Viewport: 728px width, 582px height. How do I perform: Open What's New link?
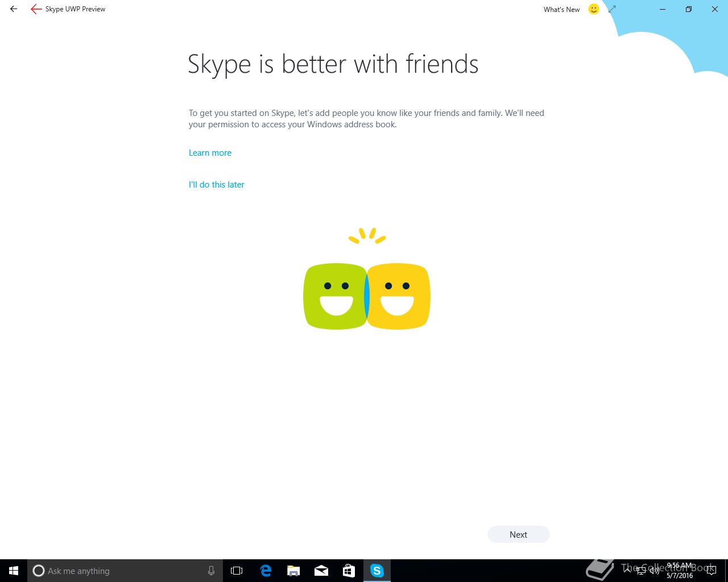561,10
